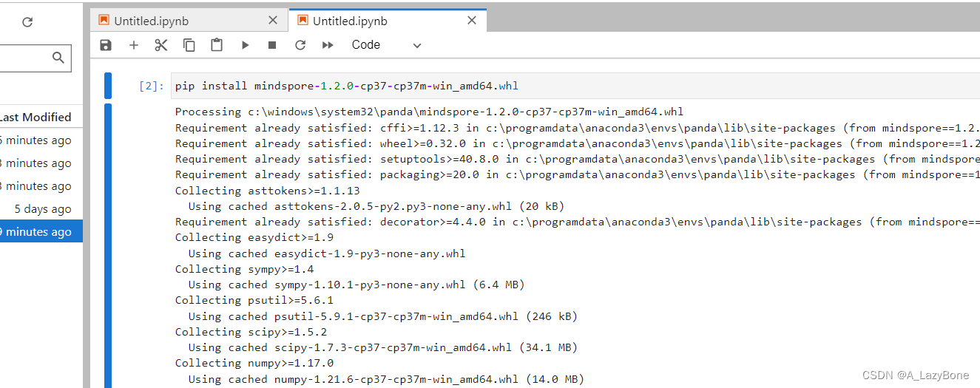Click the 'Collecting easydict>=1.9' line
Image resolution: width=980 pixels, height=388 pixels.
pyautogui.click(x=254, y=237)
